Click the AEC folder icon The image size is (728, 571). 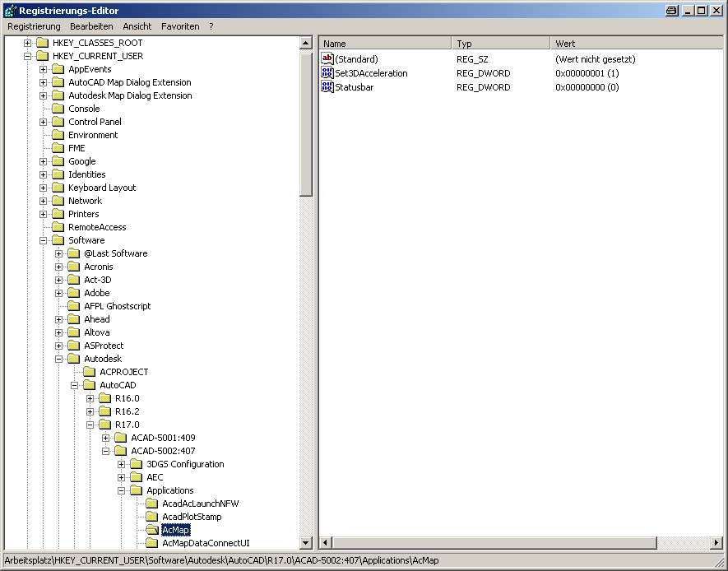137,477
